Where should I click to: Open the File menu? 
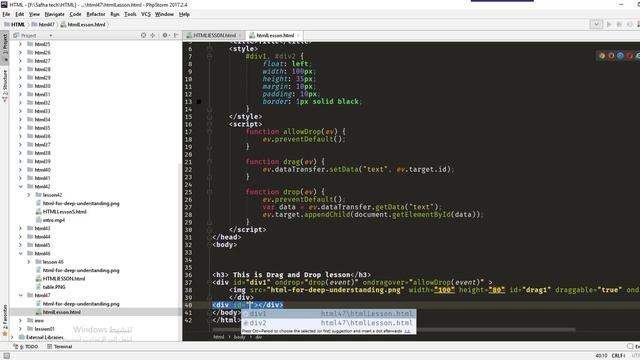[x=6, y=14]
